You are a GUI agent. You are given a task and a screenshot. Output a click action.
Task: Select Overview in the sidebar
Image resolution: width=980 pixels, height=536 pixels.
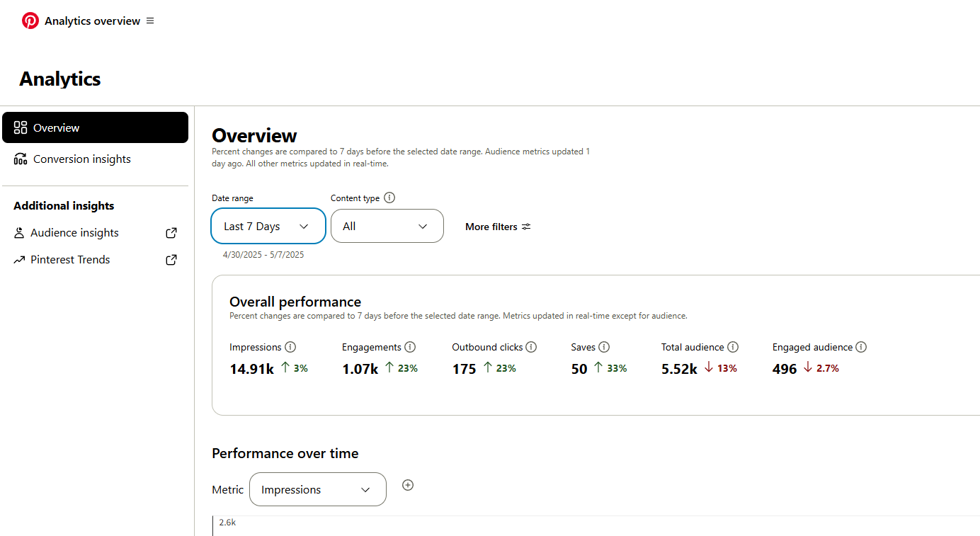coord(95,127)
